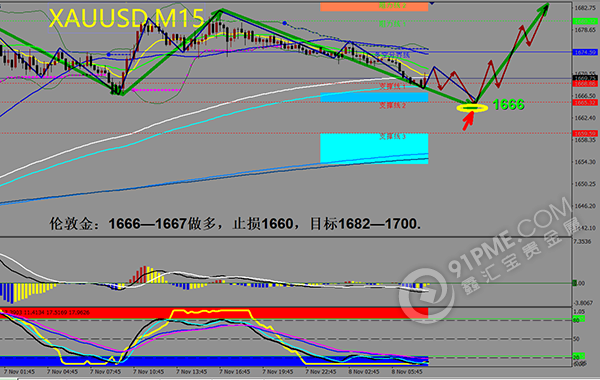Click the 8 Nov 02:45 time label
This screenshot has height=380, width=600.
(x=364, y=372)
